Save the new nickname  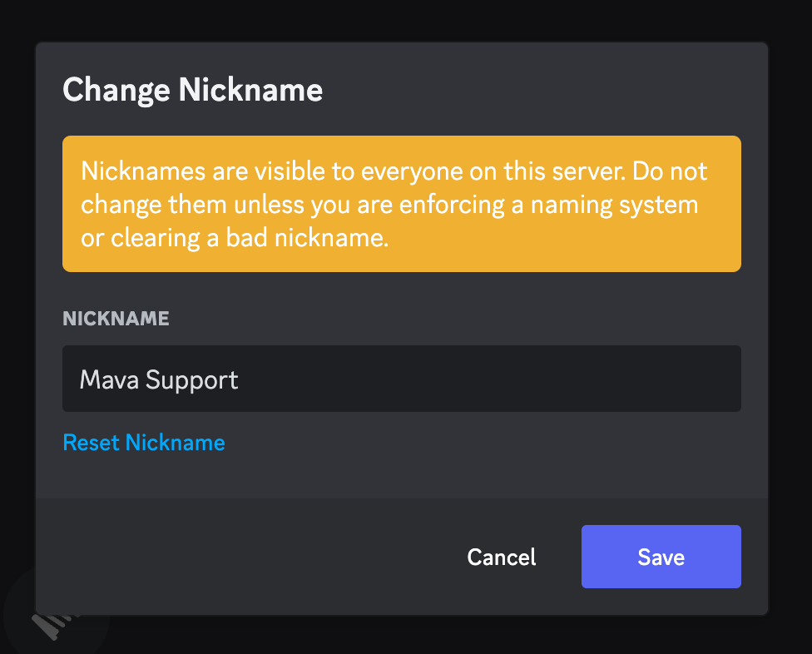pos(661,557)
